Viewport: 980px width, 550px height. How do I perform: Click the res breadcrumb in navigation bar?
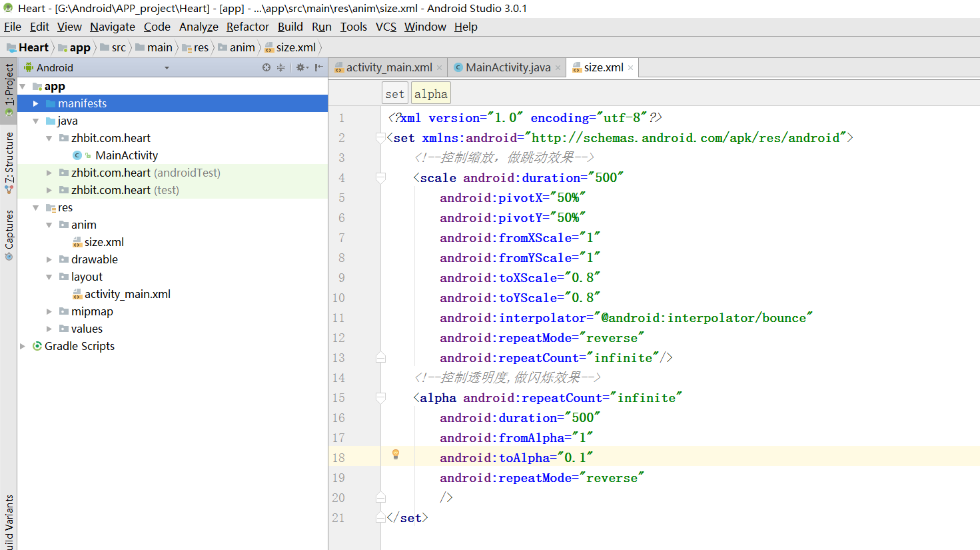pos(195,47)
